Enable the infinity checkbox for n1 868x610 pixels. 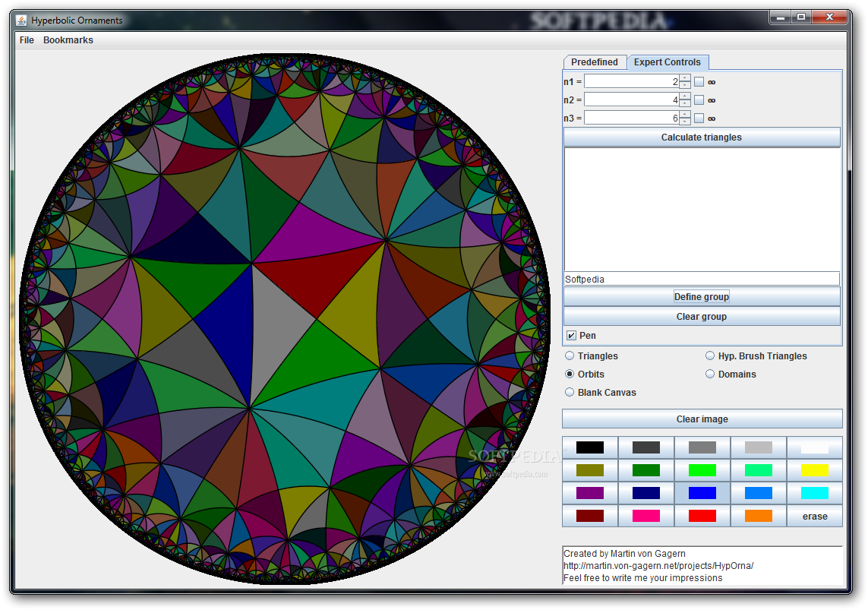(699, 82)
